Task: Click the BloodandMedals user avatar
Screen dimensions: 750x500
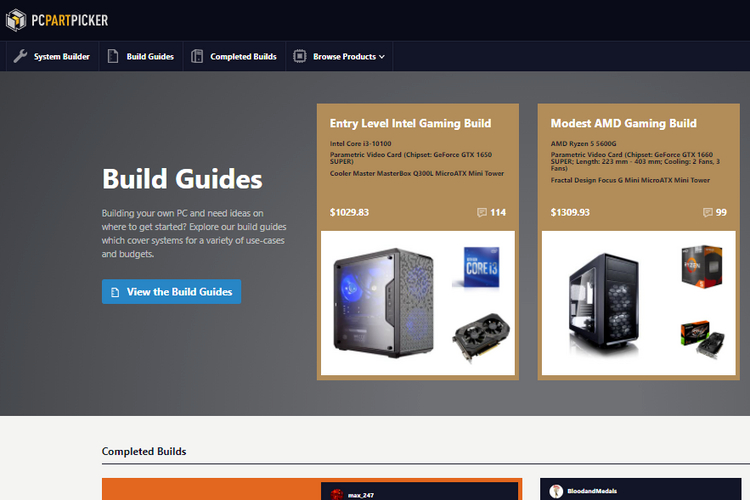Action: (556, 491)
